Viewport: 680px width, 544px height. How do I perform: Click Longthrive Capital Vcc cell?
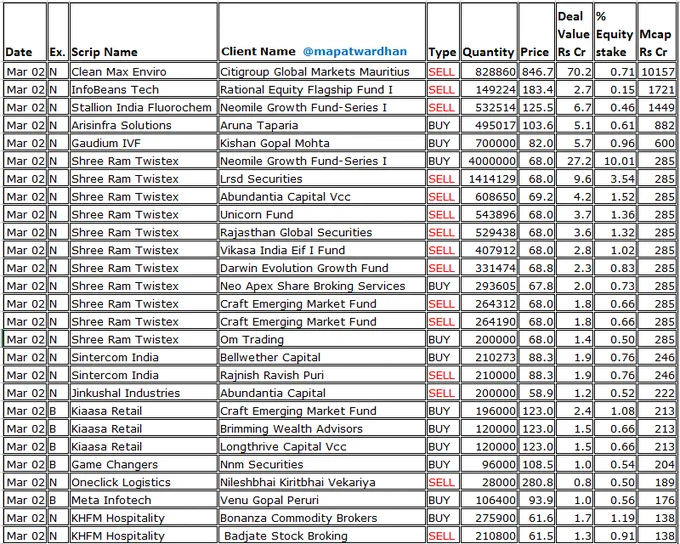pyautogui.click(x=322, y=446)
